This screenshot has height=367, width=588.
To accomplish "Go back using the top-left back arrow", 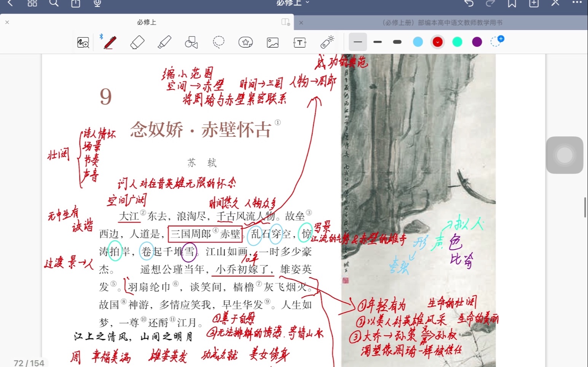I will pyautogui.click(x=10, y=3).
